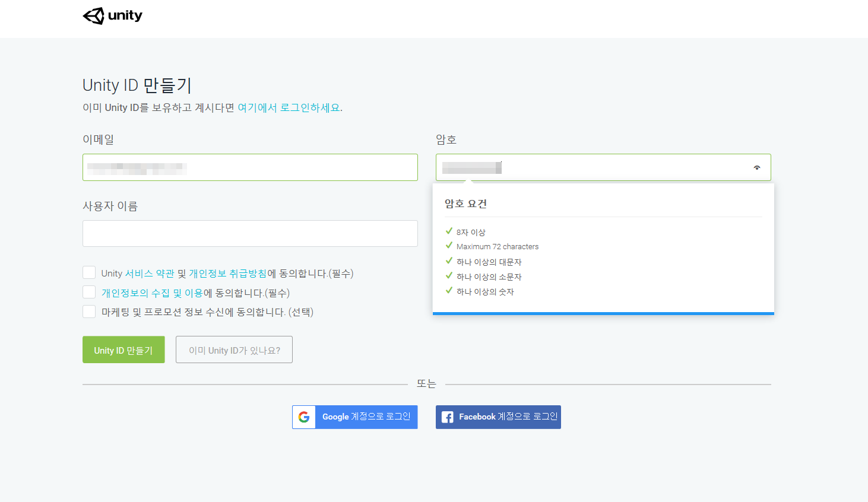Screen dimensions: 868x502
Task: Open the '개인정보 취급방침' privacy policy link
Action: (x=228, y=274)
